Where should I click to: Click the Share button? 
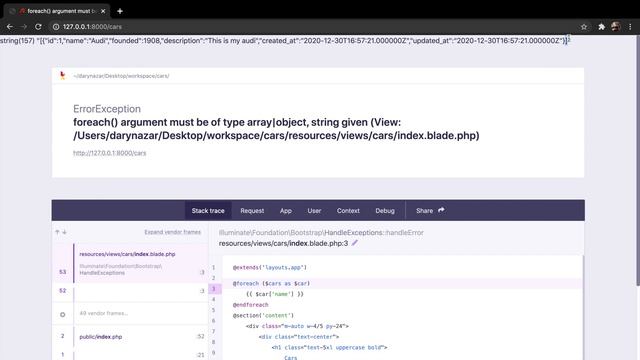(x=430, y=211)
